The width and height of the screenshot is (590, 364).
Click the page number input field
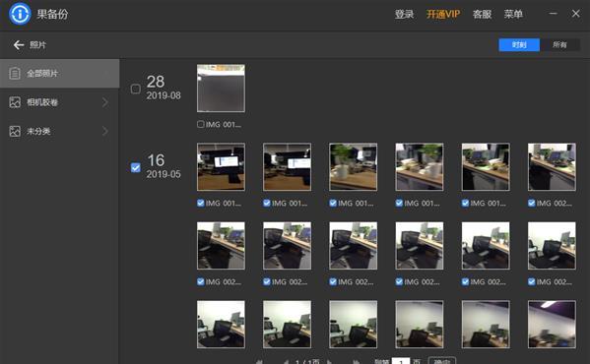(401, 361)
